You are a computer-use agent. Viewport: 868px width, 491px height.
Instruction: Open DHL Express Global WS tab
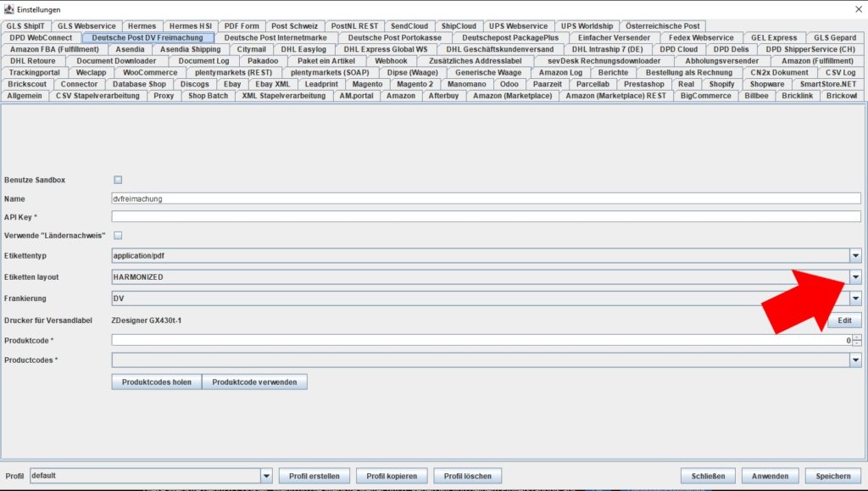(x=386, y=49)
